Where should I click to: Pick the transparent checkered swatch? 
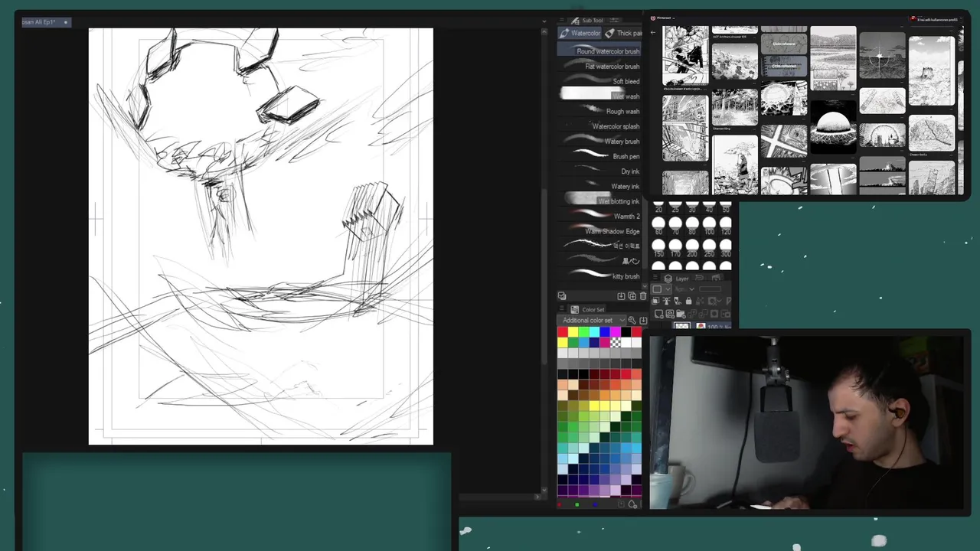pyautogui.click(x=616, y=342)
